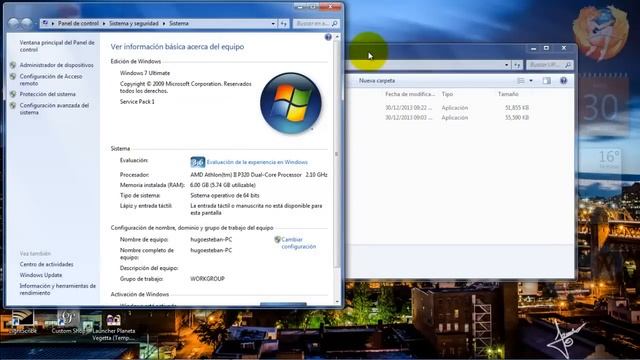Expand breadcrumb arrow after Panel de control
The width and height of the screenshot is (640, 360).
pyautogui.click(x=104, y=24)
